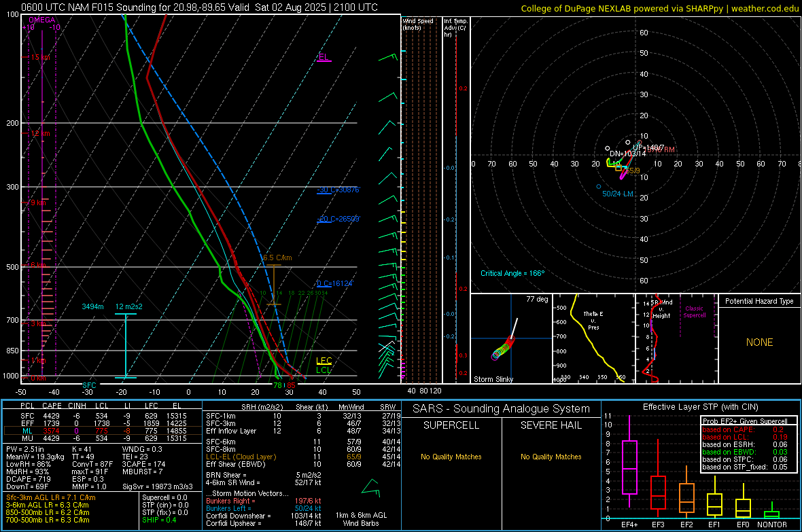Click the PW = 2.51in value
The image size is (802, 532).
click(25, 449)
